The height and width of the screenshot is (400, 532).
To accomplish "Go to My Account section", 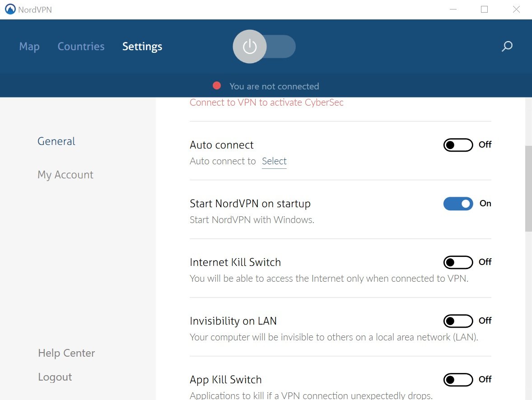I will point(65,175).
